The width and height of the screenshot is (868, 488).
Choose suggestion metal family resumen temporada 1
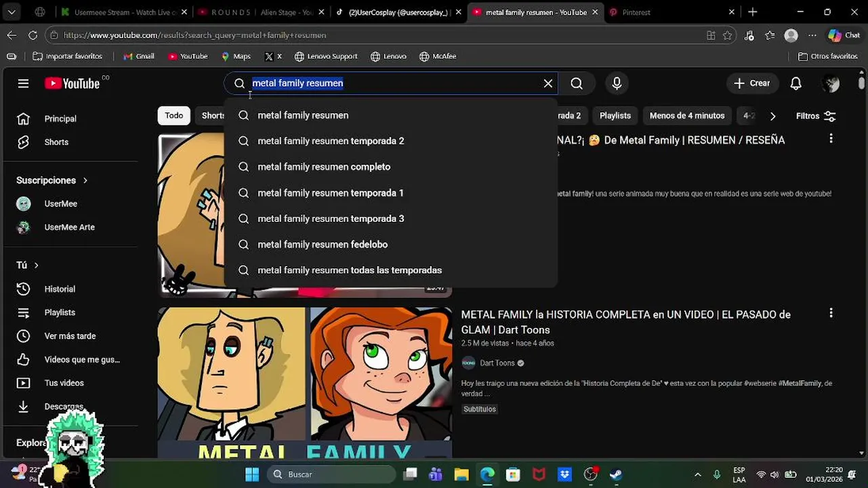pos(391,193)
